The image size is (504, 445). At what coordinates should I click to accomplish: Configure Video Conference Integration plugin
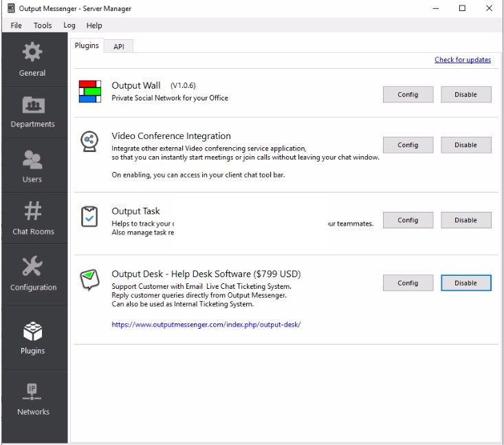pos(408,145)
